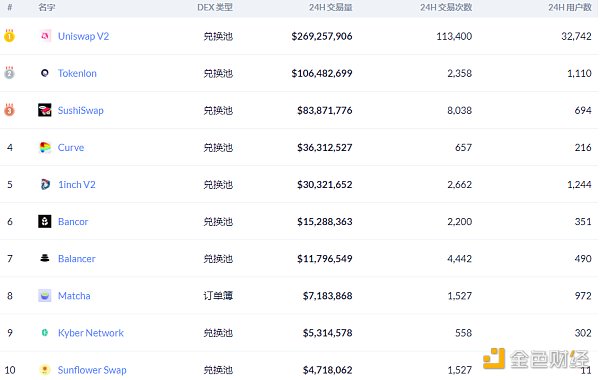Click the Tokenlon logo icon
600x380 pixels.
[x=45, y=73]
